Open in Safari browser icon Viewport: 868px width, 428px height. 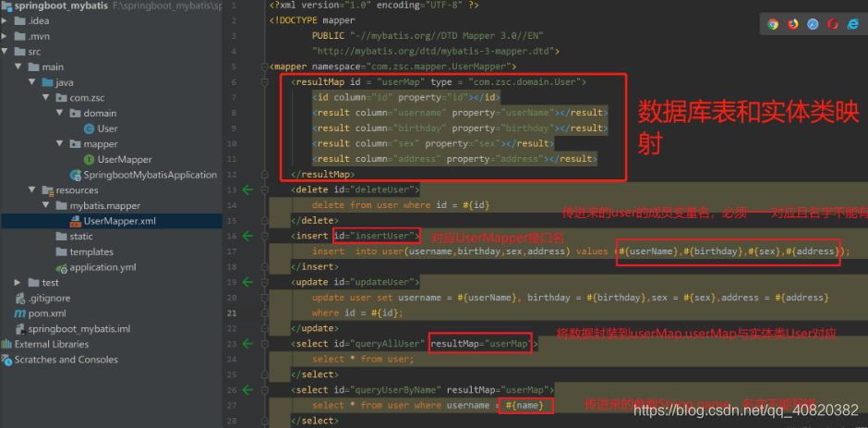813,24
